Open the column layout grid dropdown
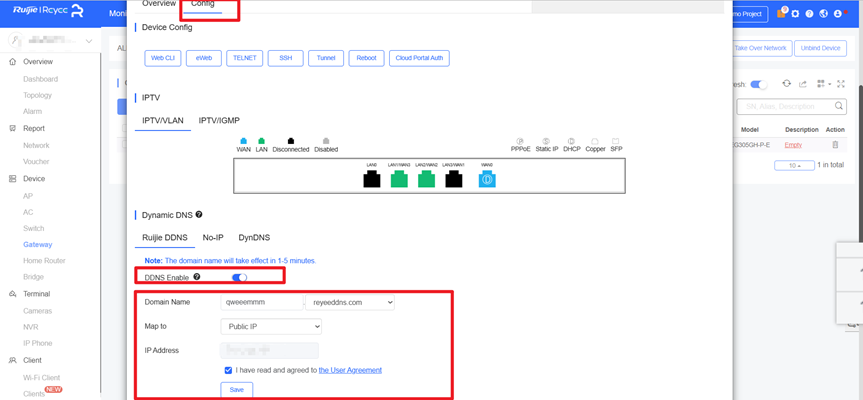The image size is (863, 400). click(823, 84)
